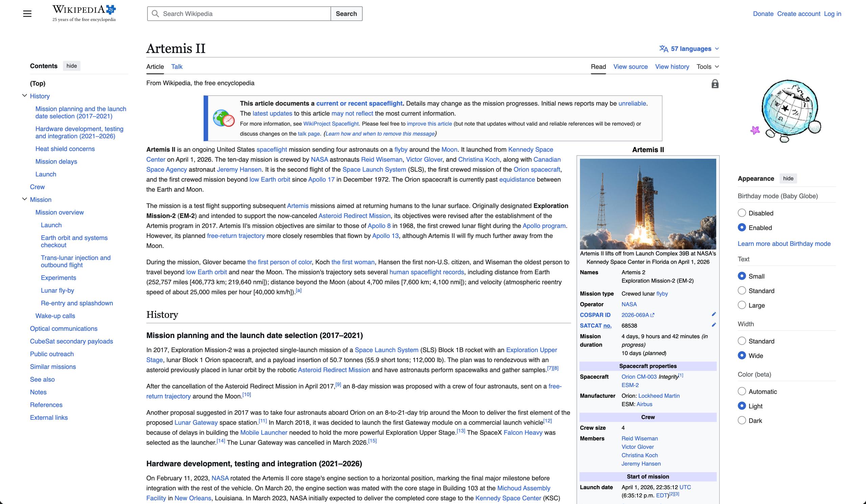This screenshot has width=866, height=504.
Task: Edit COSPAR ID via pencil icon
Action: (x=714, y=314)
